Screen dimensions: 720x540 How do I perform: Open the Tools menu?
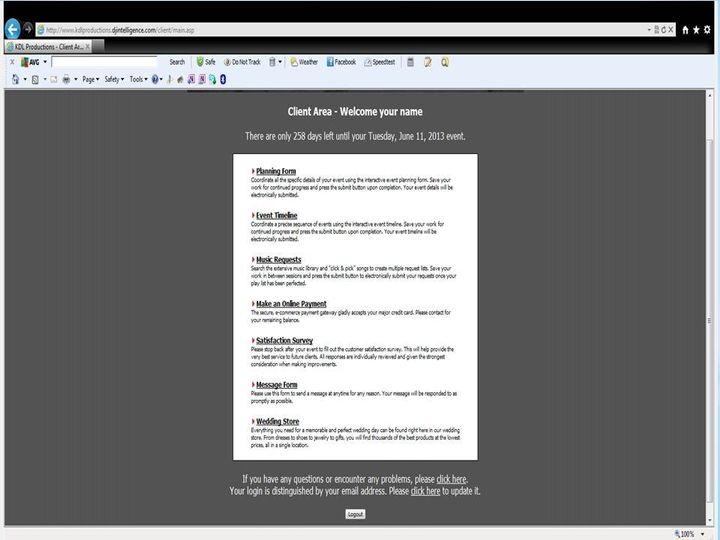[139, 79]
